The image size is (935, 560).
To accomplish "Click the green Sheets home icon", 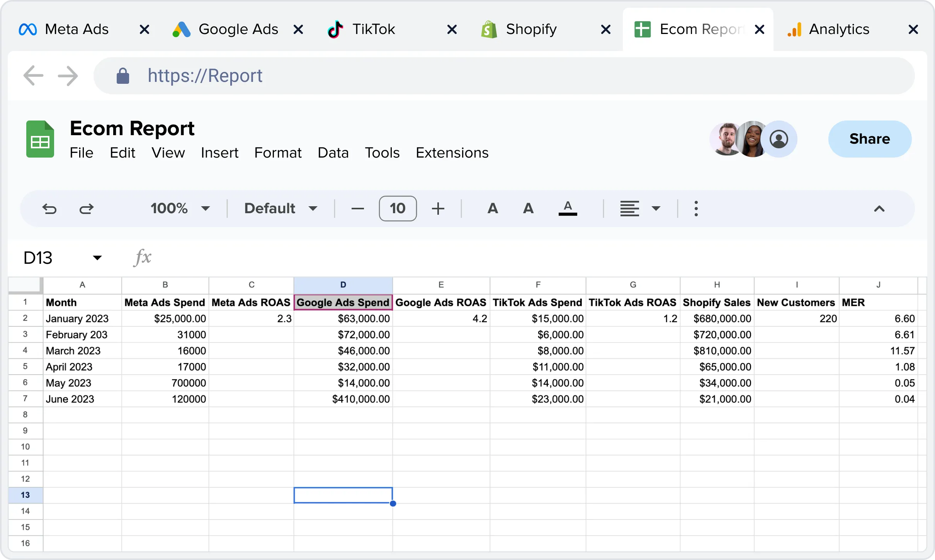I will pyautogui.click(x=40, y=139).
